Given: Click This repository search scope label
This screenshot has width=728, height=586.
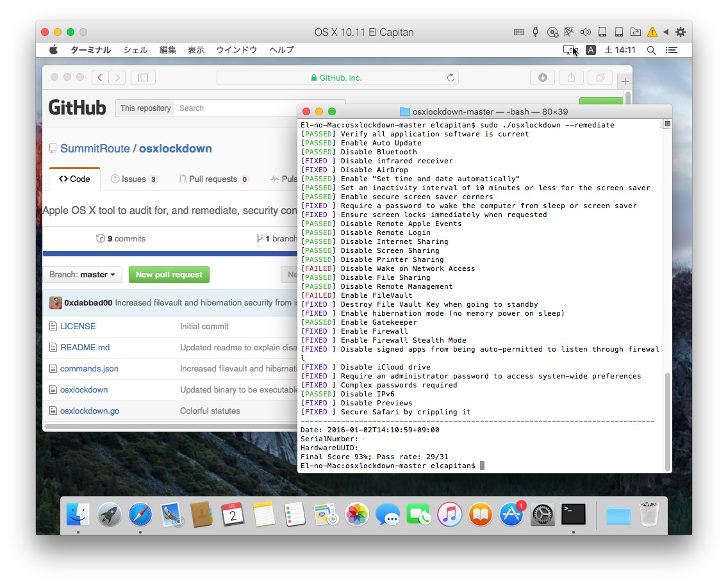Looking at the screenshot, I should click(x=145, y=108).
